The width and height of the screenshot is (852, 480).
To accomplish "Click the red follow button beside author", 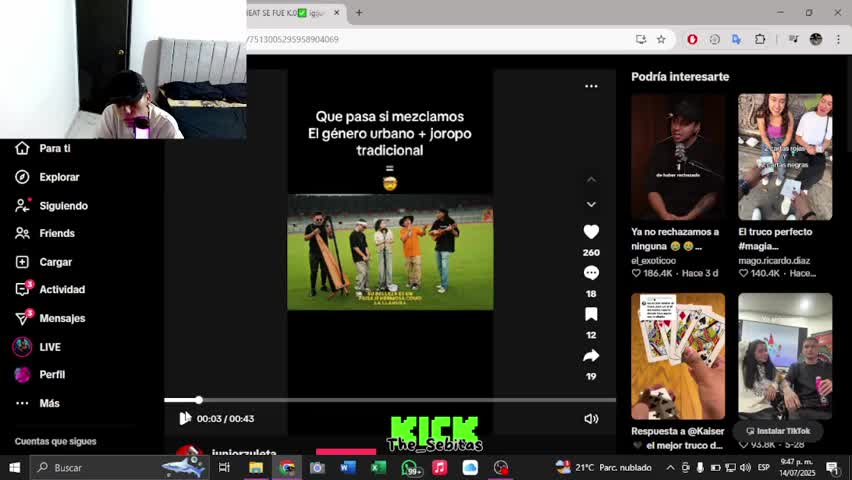I will 346,452.
